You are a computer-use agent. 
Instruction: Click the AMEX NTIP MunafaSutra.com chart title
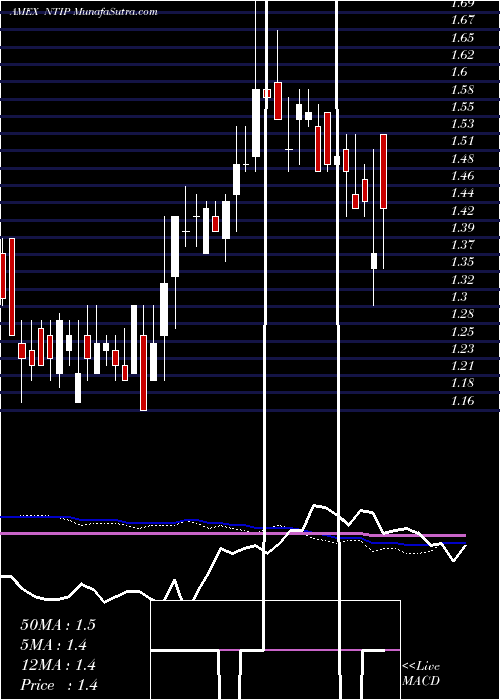click(x=83, y=12)
